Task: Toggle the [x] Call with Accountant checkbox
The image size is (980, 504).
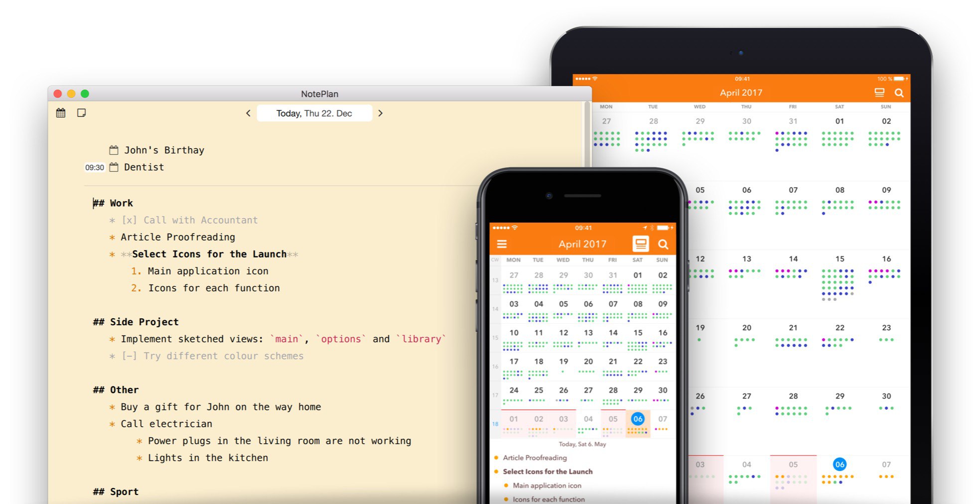Action: pos(129,220)
